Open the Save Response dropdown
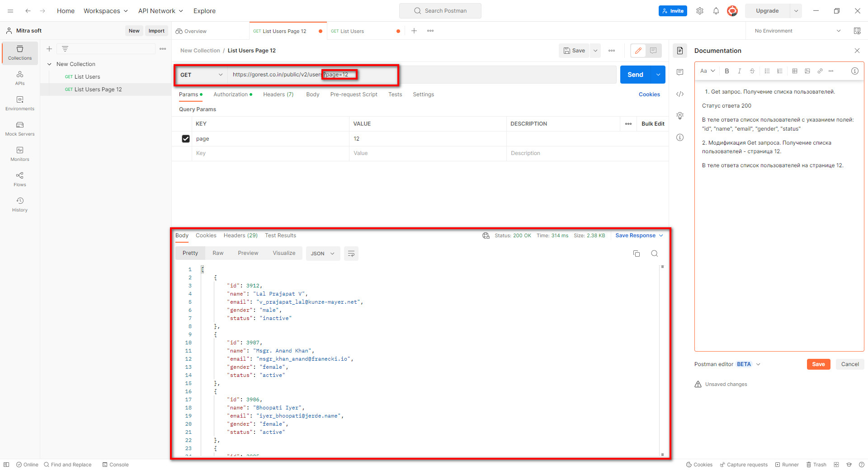Viewport: 868px width, 470px height. 639,235
